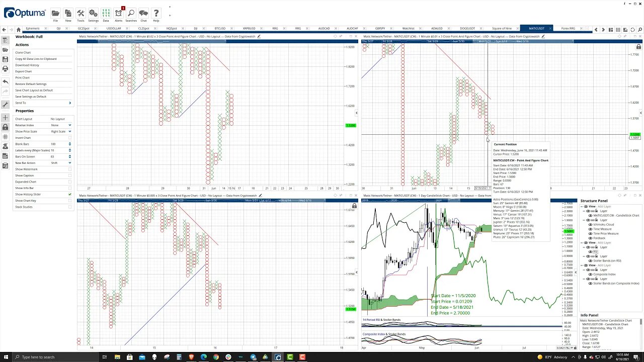This screenshot has height=362, width=644.
Task: Toggle Show Watermark checkbox
Action: point(69,169)
